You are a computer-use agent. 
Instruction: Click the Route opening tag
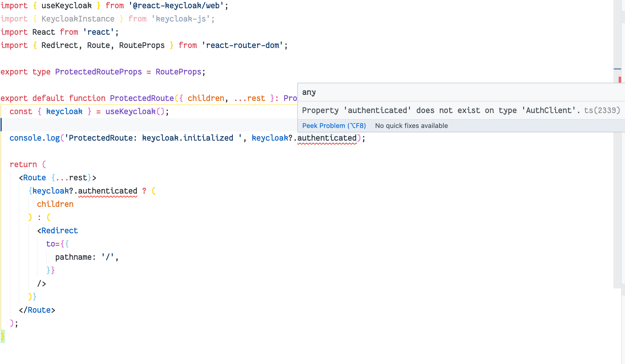click(34, 177)
